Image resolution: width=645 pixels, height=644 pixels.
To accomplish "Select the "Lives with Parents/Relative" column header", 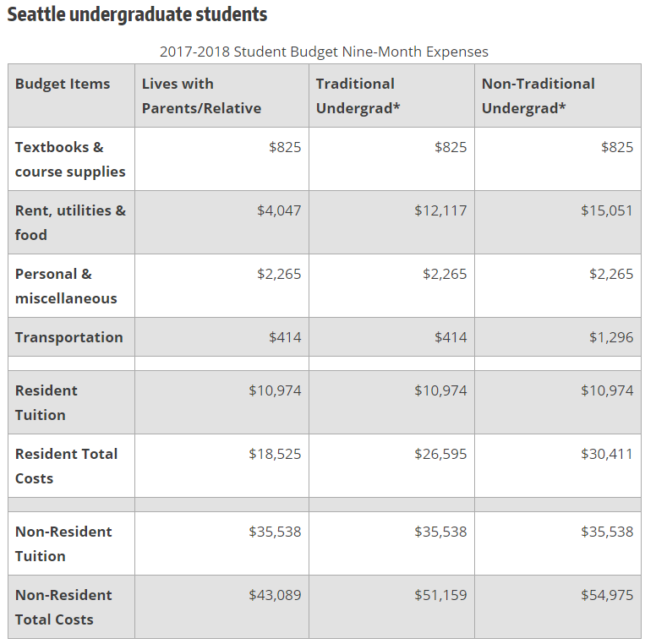I will [x=201, y=96].
